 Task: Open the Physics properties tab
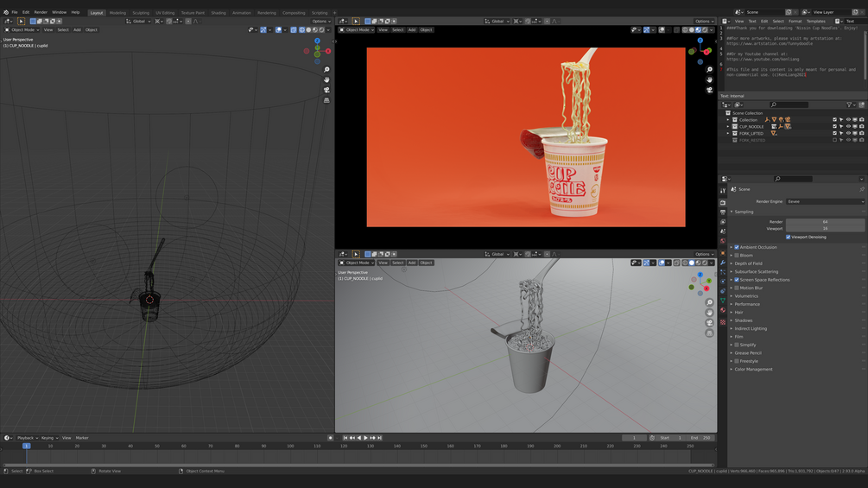pos(722,281)
